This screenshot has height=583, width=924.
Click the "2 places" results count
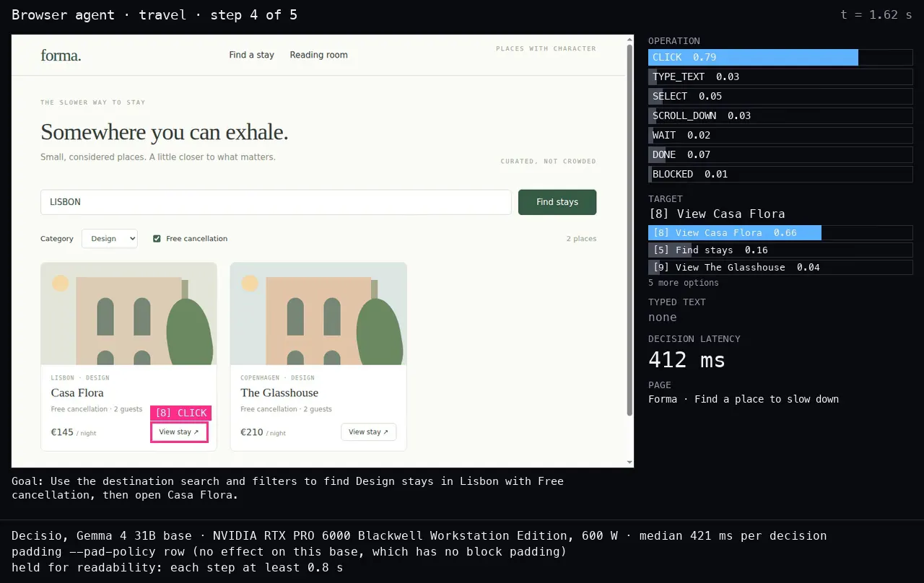click(581, 239)
